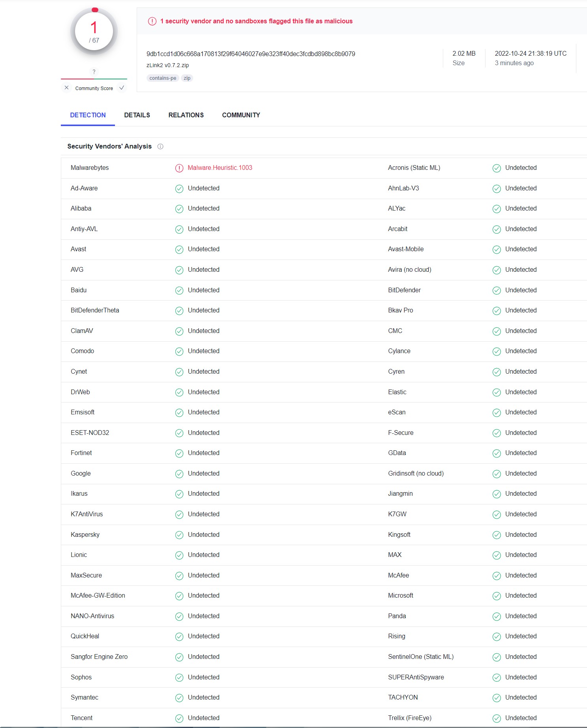Click the green check icon for Trellix (FireEye)
The height and width of the screenshot is (728, 587).
point(497,719)
